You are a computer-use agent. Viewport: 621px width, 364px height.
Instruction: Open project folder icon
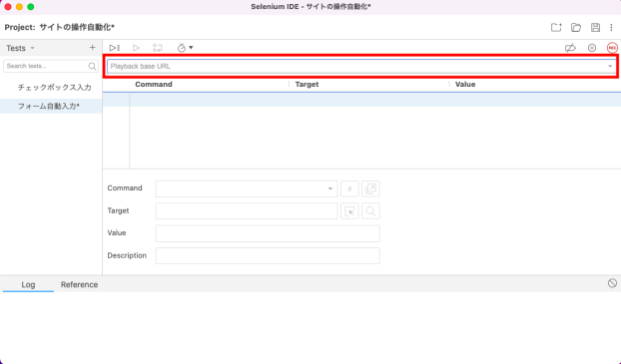click(x=576, y=27)
